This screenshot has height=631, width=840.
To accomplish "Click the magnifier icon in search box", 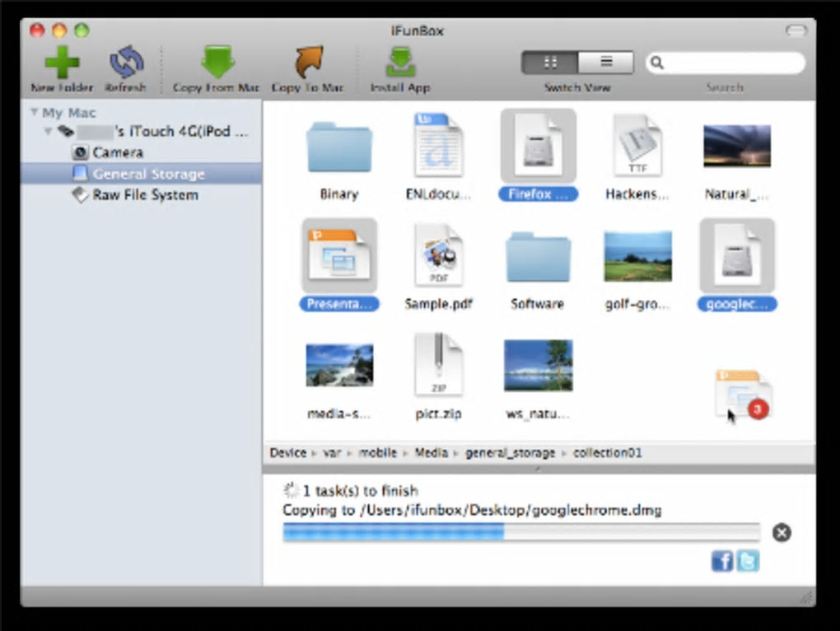I will pos(657,63).
